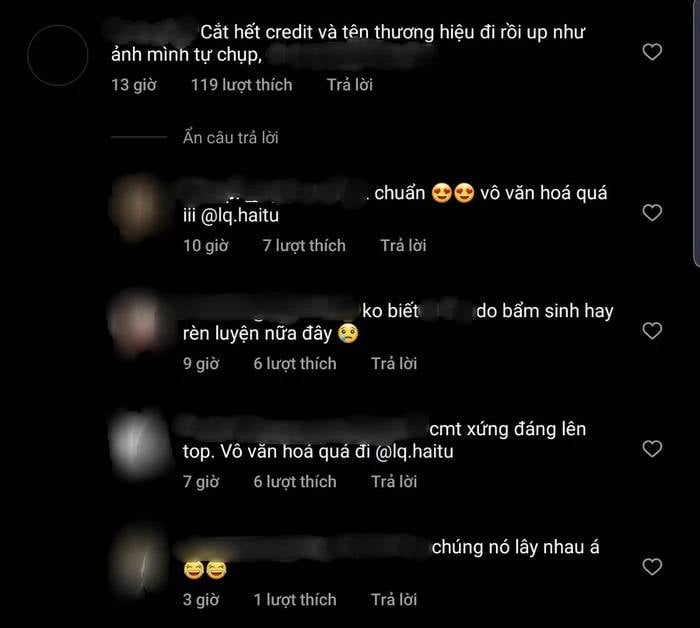Click 'Trả lời' on the 10 giờ reply
This screenshot has width=700, height=628.
(404, 245)
